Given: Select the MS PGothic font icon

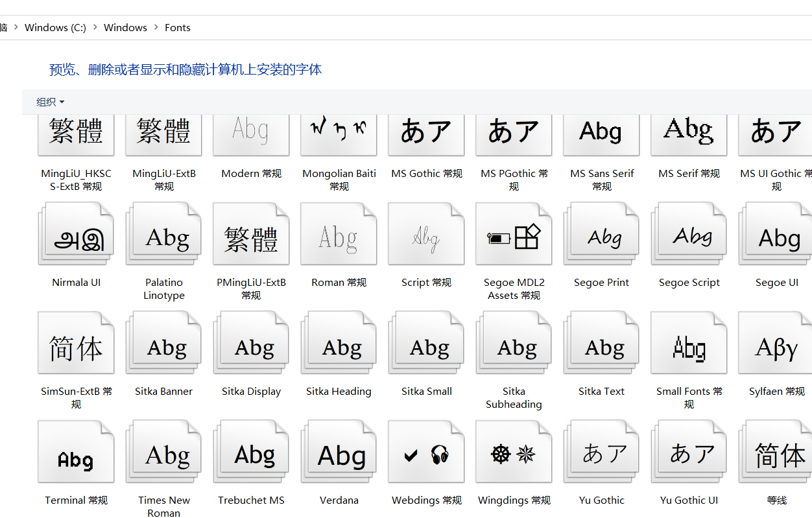Looking at the screenshot, I should coord(514,135).
